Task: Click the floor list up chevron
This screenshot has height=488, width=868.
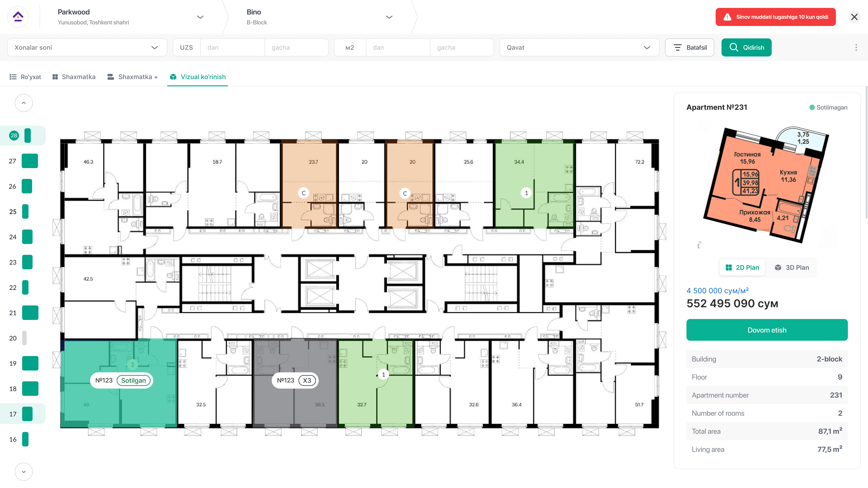Action: pyautogui.click(x=24, y=103)
